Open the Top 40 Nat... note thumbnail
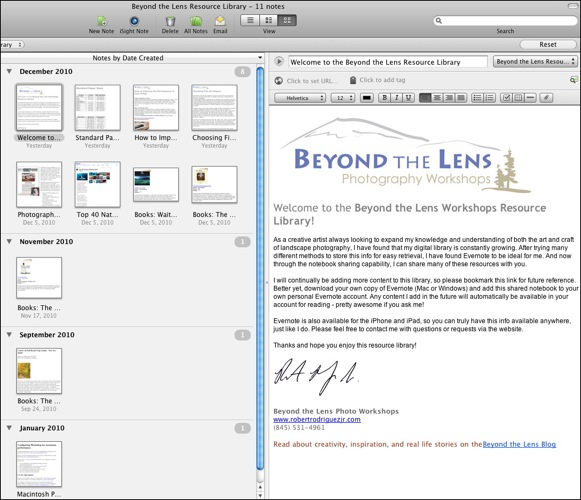The height and width of the screenshot is (500, 581). pyautogui.click(x=97, y=184)
